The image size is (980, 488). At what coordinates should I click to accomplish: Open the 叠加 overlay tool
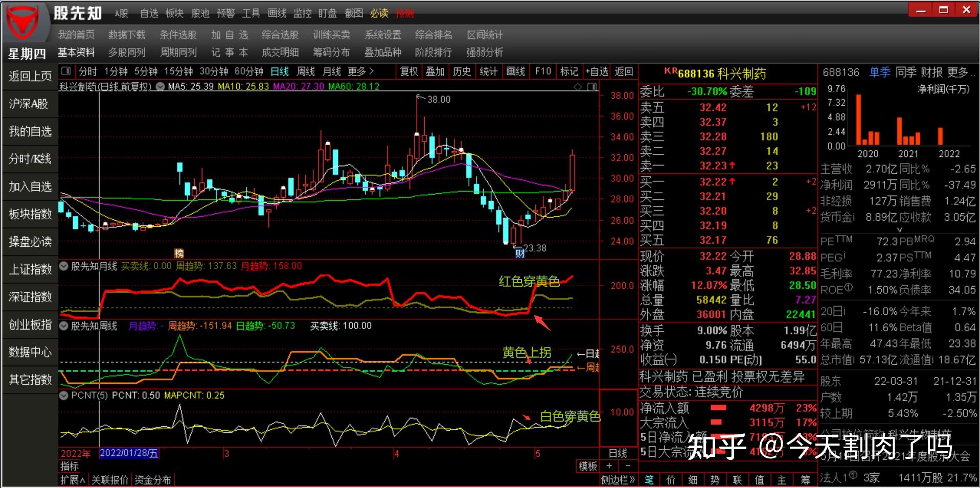tap(435, 72)
